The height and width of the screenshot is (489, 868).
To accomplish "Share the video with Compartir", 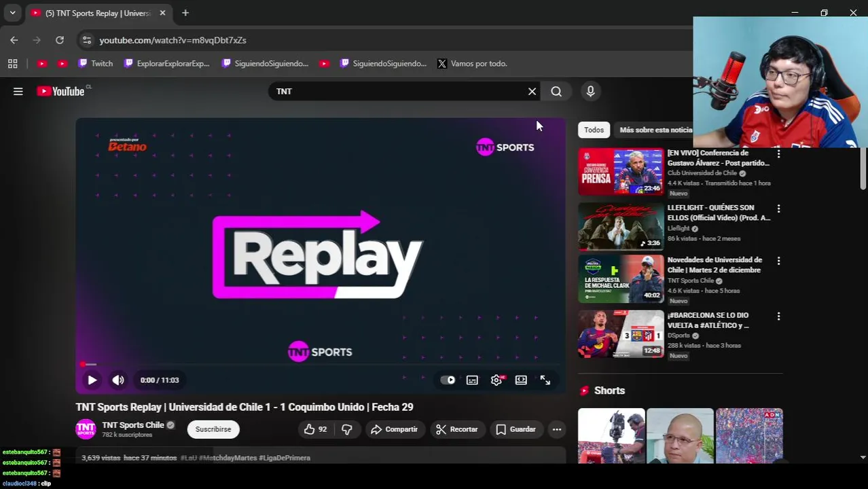I will pos(394,429).
